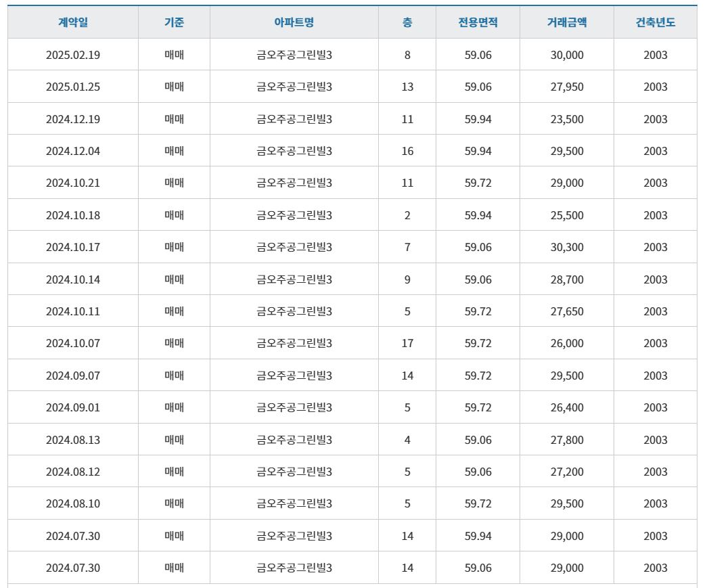Viewport: 711px width, 588px height.
Task: Click area 59.06 in the 2024.08.12 row
Action: 478,472
